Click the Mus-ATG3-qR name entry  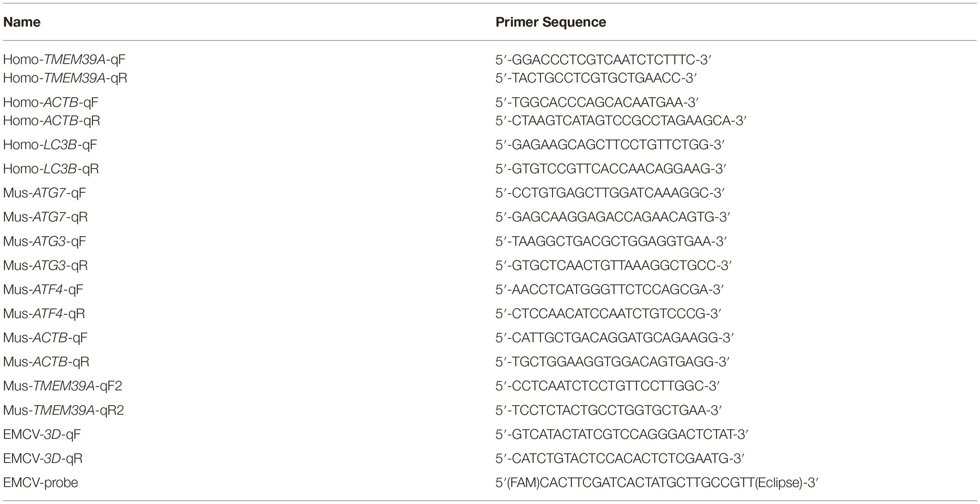[45, 265]
